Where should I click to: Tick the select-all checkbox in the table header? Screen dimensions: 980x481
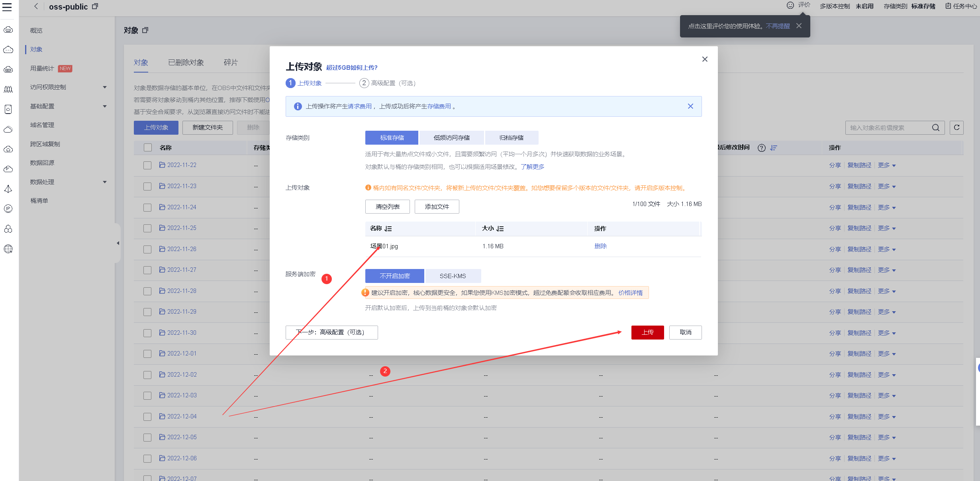tap(147, 147)
